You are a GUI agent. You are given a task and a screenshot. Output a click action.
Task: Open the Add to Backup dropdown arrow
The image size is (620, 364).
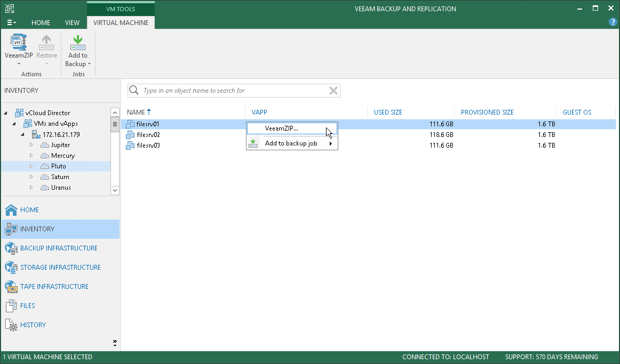click(89, 64)
